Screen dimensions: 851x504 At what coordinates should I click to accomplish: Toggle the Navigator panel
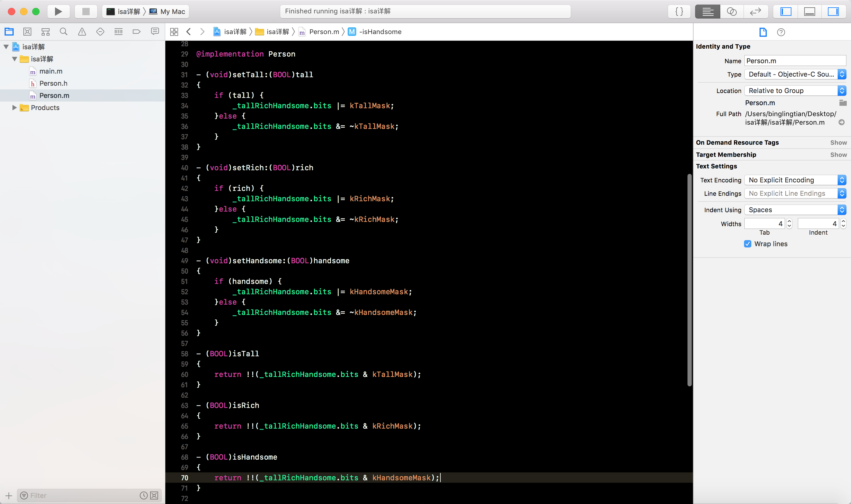[x=786, y=12]
